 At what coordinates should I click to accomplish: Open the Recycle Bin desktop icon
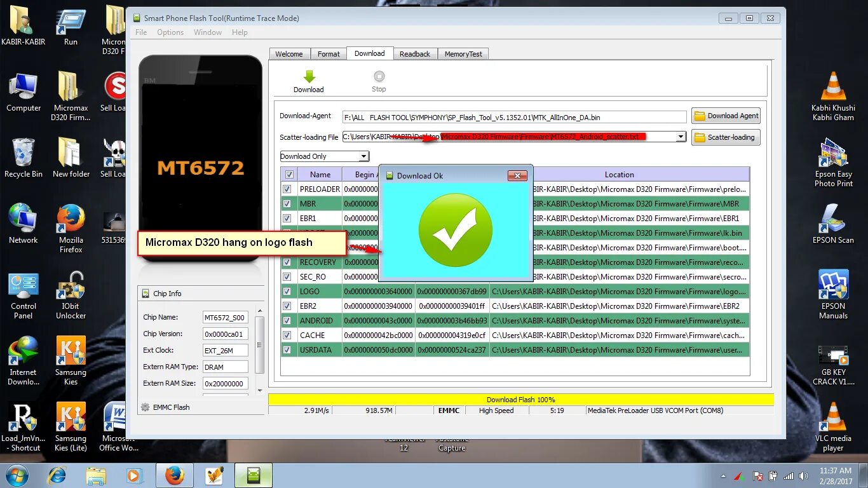24,158
